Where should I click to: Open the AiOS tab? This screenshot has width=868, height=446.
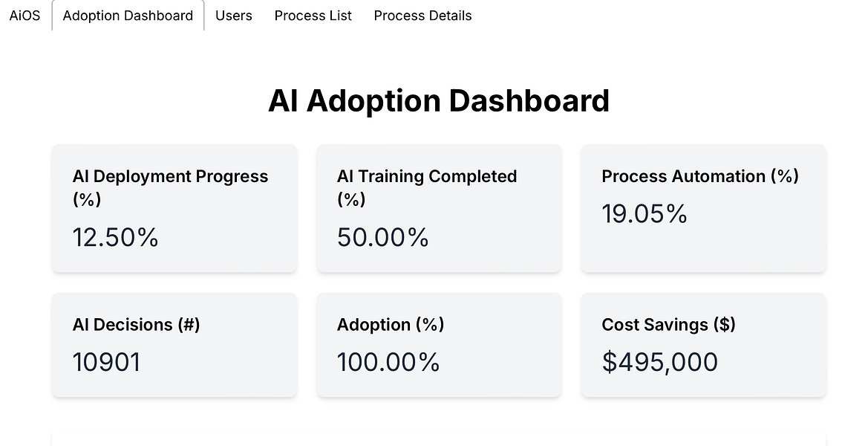click(x=25, y=16)
